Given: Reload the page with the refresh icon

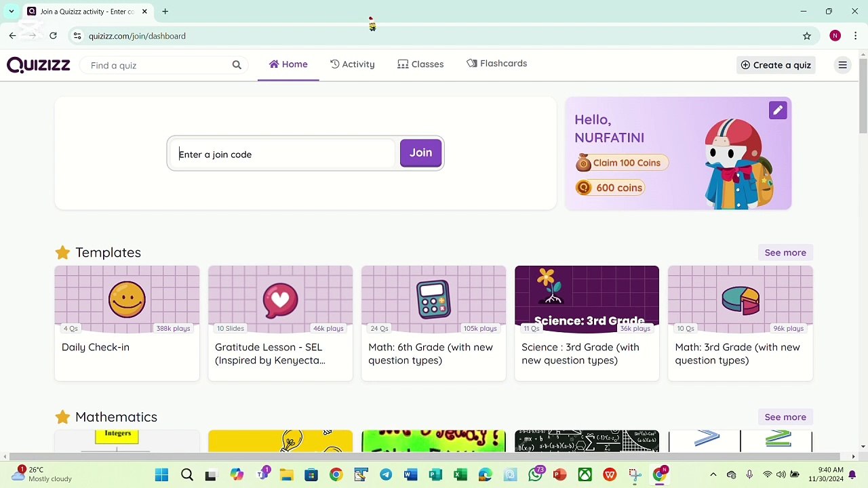Looking at the screenshot, I should (x=53, y=36).
